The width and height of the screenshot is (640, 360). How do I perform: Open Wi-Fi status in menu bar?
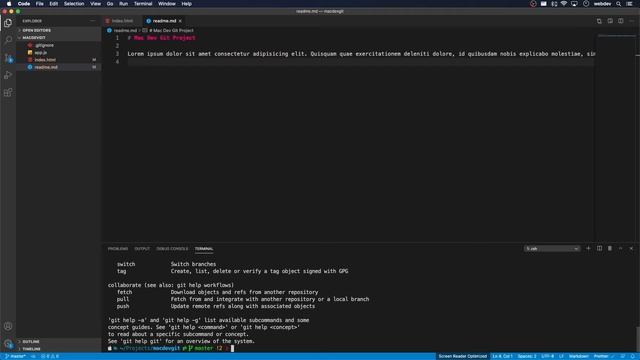click(x=564, y=4)
